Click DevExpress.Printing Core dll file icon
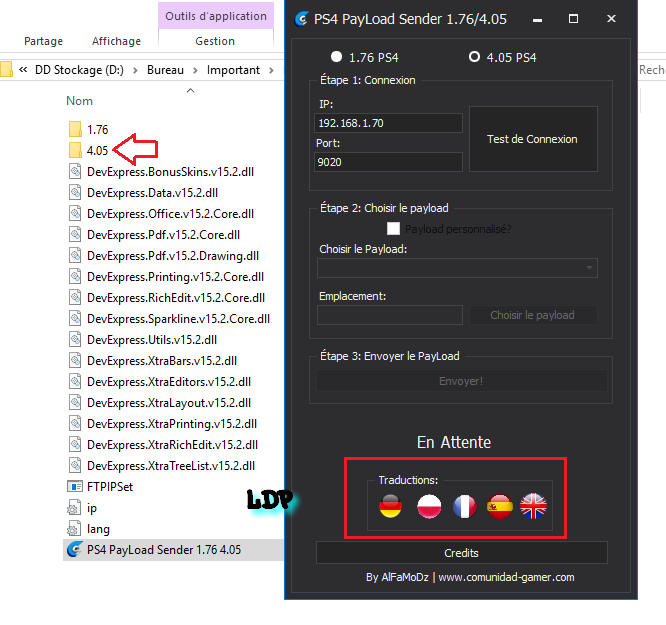Image resolution: width=666 pixels, height=625 pixels. click(75, 277)
